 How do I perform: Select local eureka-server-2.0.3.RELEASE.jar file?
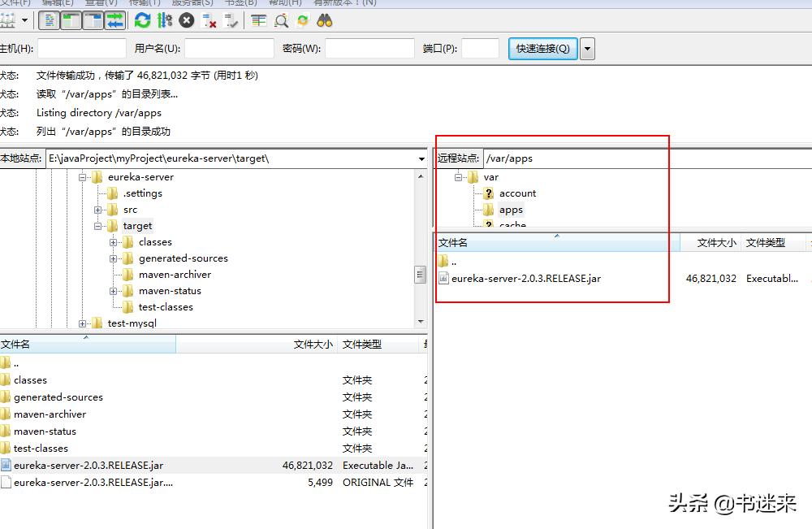(214, 466)
